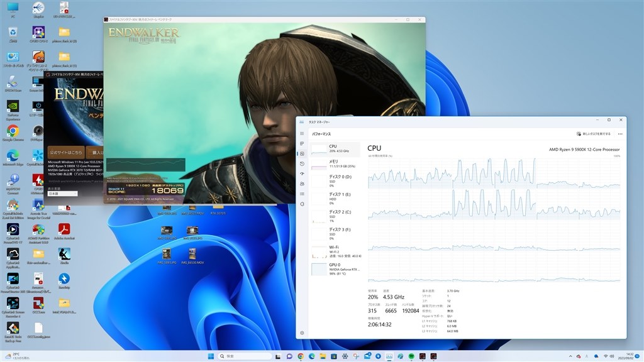
Task: Open the Processes page in Task Manager sidebar
Action: coord(302,144)
